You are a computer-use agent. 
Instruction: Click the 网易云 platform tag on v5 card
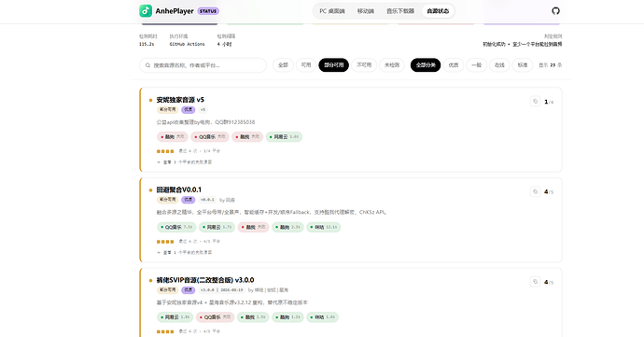(284, 137)
